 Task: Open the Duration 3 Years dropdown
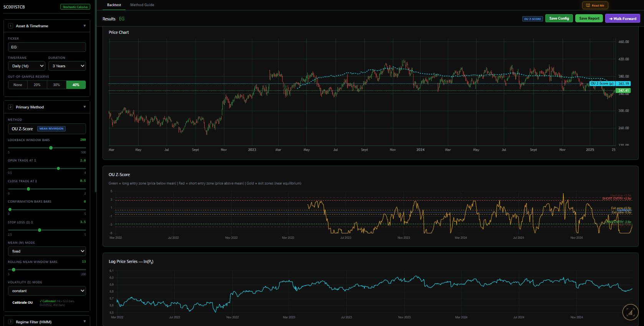pyautogui.click(x=67, y=66)
